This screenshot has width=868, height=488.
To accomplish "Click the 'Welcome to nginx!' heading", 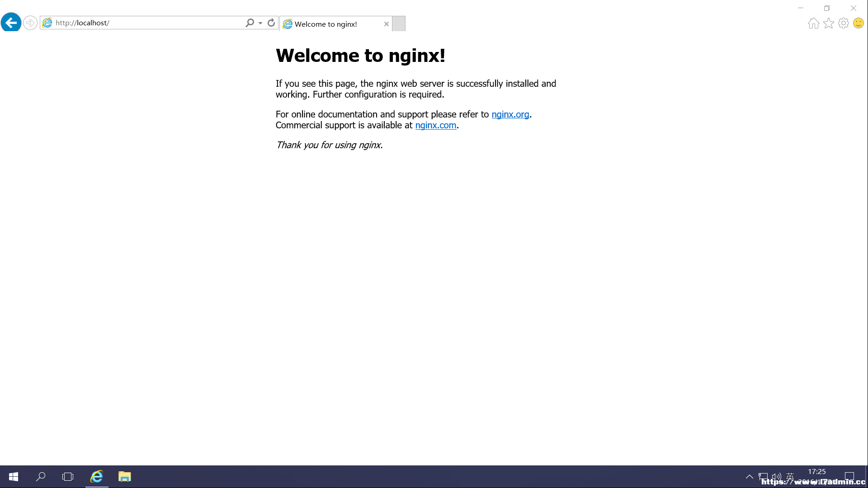I will pos(360,56).
